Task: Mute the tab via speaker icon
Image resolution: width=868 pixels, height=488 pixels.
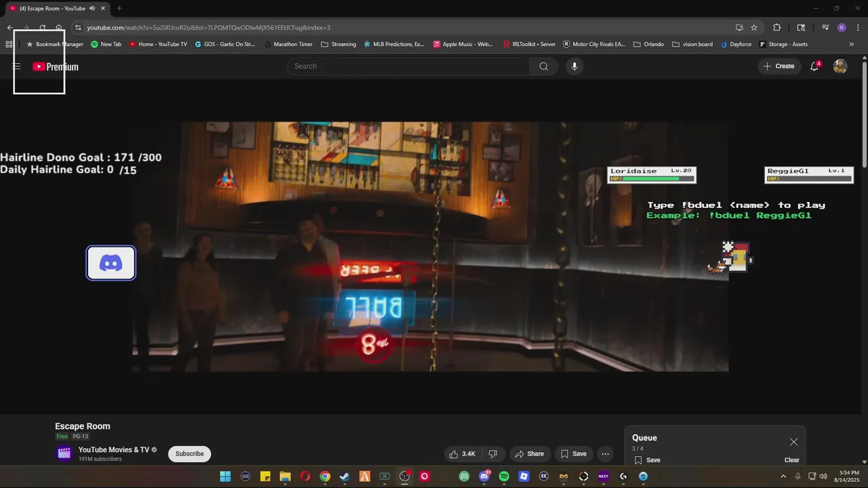Action: (92, 8)
